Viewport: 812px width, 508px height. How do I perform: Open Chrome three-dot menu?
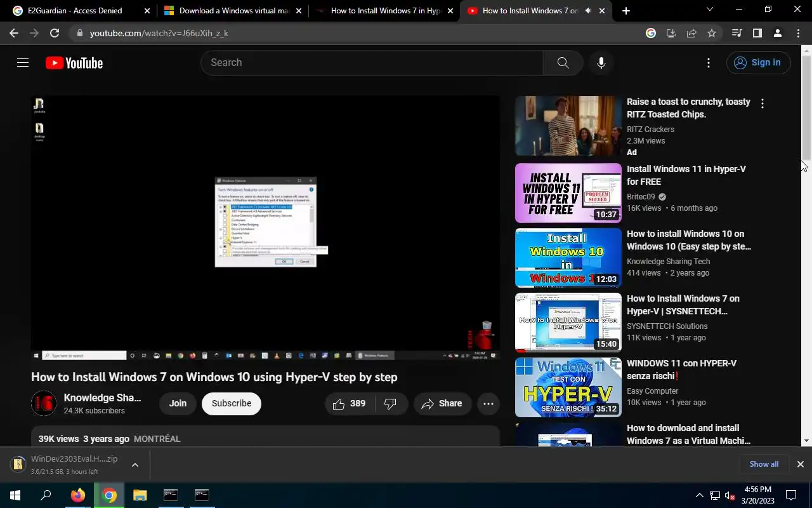click(x=798, y=33)
